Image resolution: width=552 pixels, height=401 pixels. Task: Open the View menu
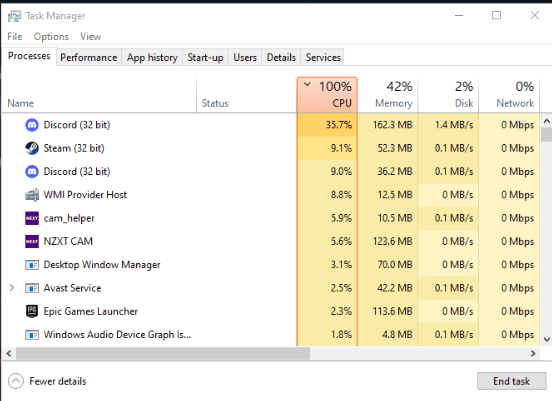click(90, 37)
